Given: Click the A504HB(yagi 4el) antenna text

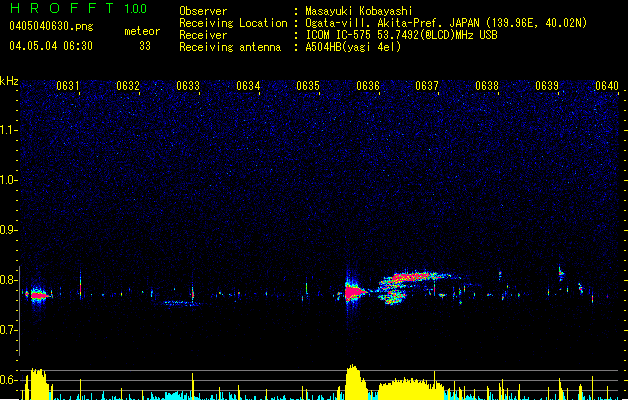Looking at the screenshot, I should [x=353, y=47].
